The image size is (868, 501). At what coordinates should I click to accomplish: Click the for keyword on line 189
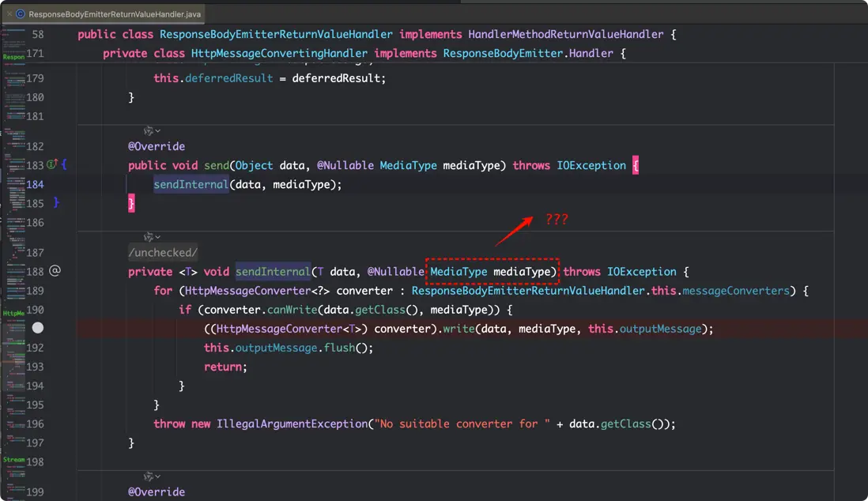[x=163, y=291]
